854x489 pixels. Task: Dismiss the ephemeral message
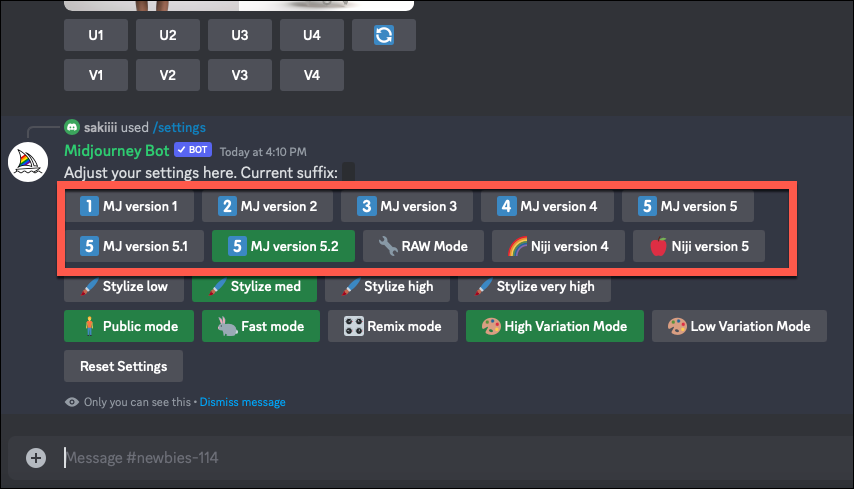click(242, 402)
